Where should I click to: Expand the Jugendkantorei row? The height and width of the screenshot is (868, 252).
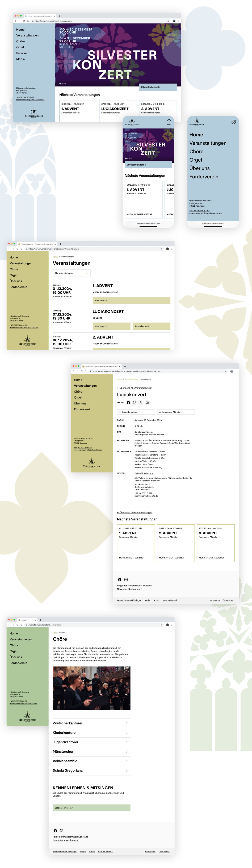click(x=91, y=742)
